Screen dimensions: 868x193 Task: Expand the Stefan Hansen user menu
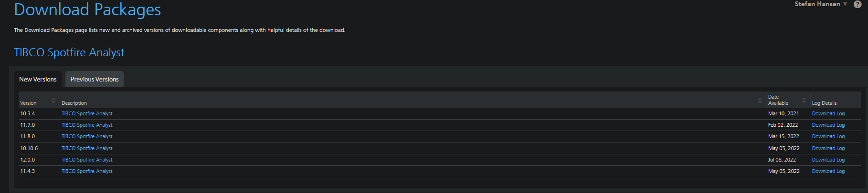[821, 4]
